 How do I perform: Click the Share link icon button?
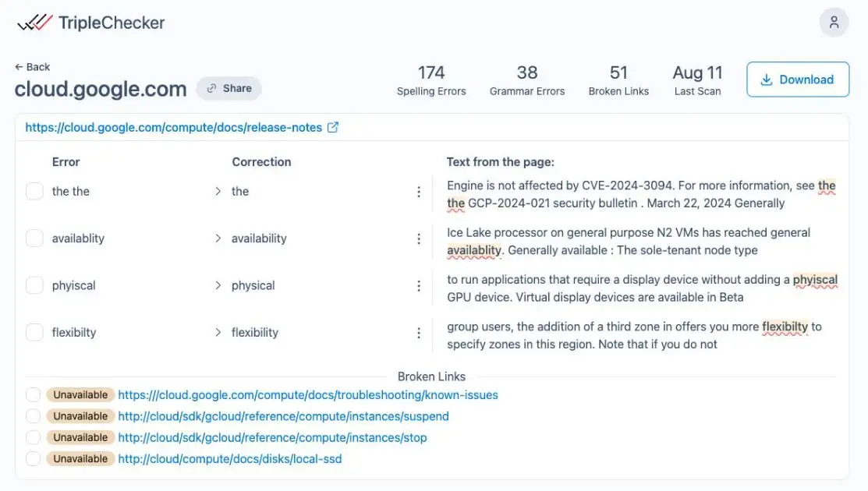click(229, 89)
